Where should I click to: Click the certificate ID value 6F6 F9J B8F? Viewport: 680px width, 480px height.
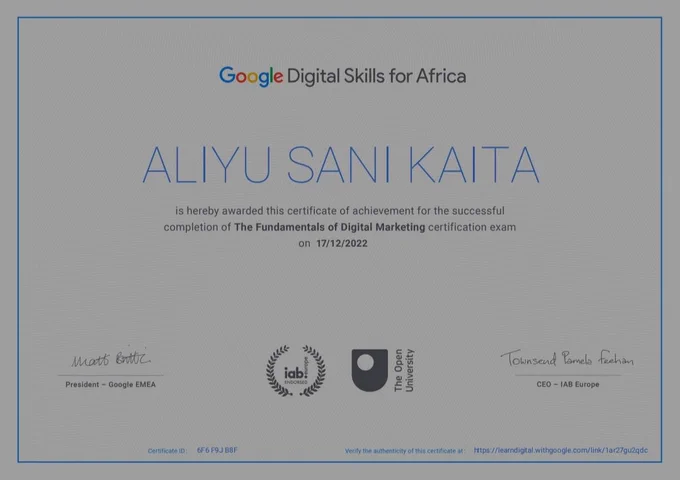coord(217,450)
